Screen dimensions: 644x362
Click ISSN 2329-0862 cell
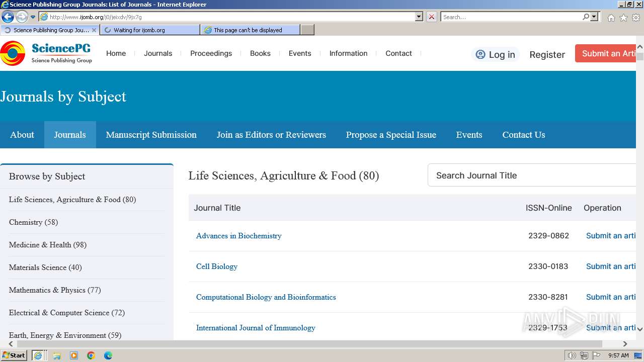pyautogui.click(x=548, y=236)
